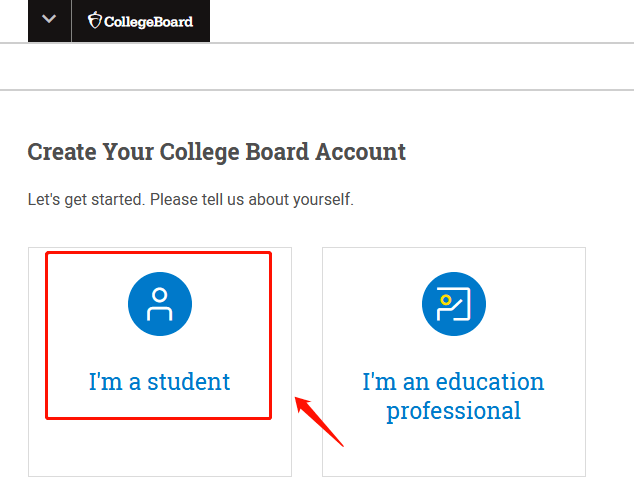Click empty space below the education professional label
The image size is (634, 498).
point(453,452)
